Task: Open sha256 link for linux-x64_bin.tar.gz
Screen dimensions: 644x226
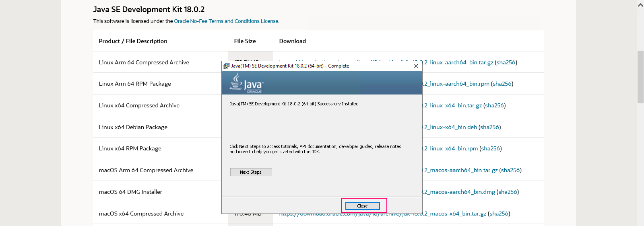Action: coord(494,105)
